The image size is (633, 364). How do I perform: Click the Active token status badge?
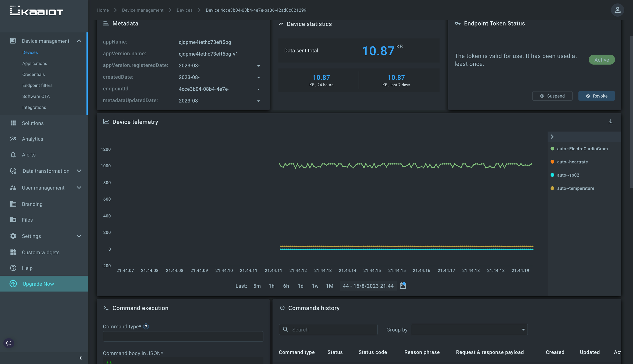[x=602, y=60]
